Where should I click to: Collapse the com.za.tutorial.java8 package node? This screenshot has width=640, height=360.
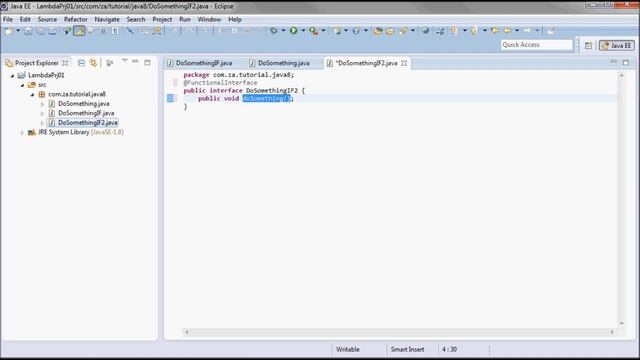click(x=32, y=95)
